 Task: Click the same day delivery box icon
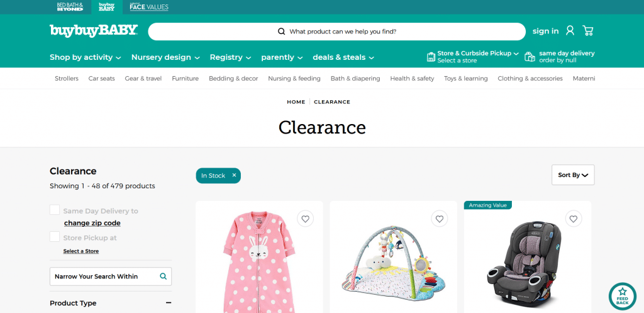tap(530, 57)
